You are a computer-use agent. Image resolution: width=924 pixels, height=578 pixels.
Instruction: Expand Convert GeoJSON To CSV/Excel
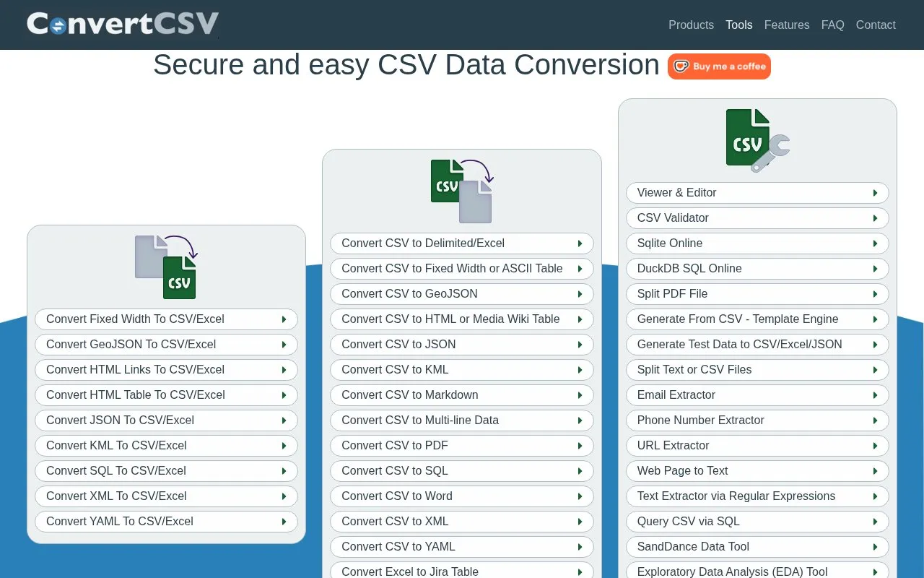(x=166, y=345)
